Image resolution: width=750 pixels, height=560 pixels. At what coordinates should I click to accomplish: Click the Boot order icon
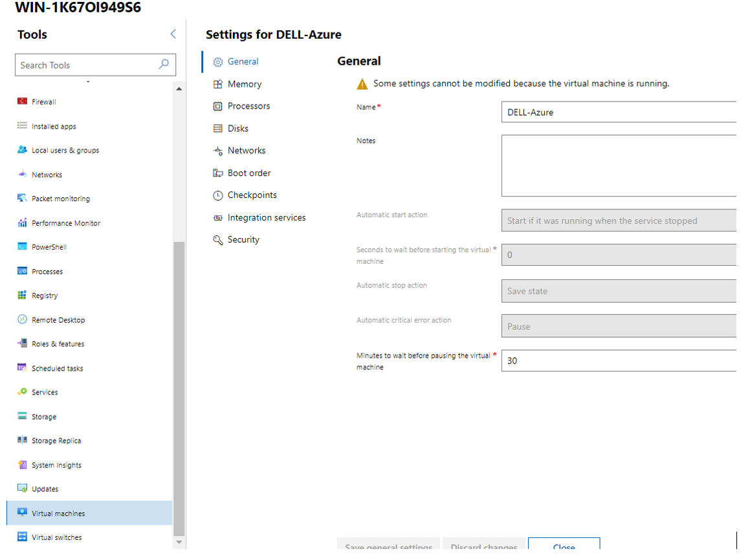click(x=217, y=173)
